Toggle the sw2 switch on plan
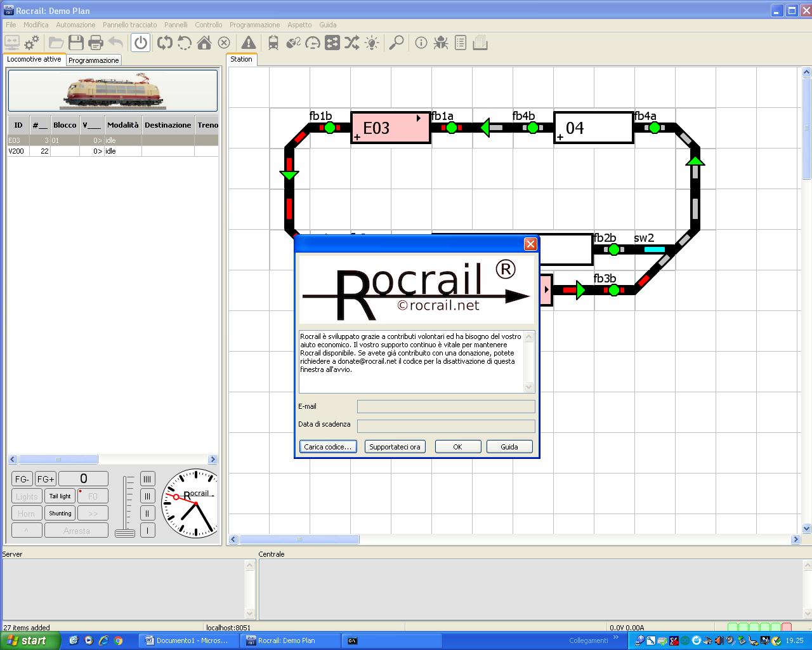 (x=654, y=249)
